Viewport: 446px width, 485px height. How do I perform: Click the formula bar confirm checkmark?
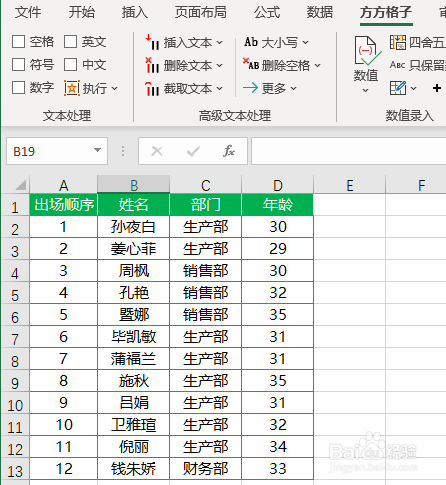193,151
